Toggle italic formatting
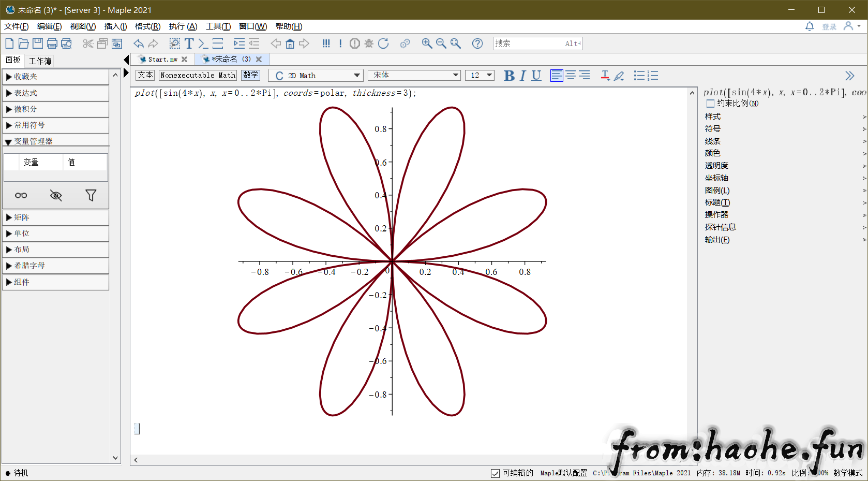The image size is (868, 481). [x=523, y=76]
